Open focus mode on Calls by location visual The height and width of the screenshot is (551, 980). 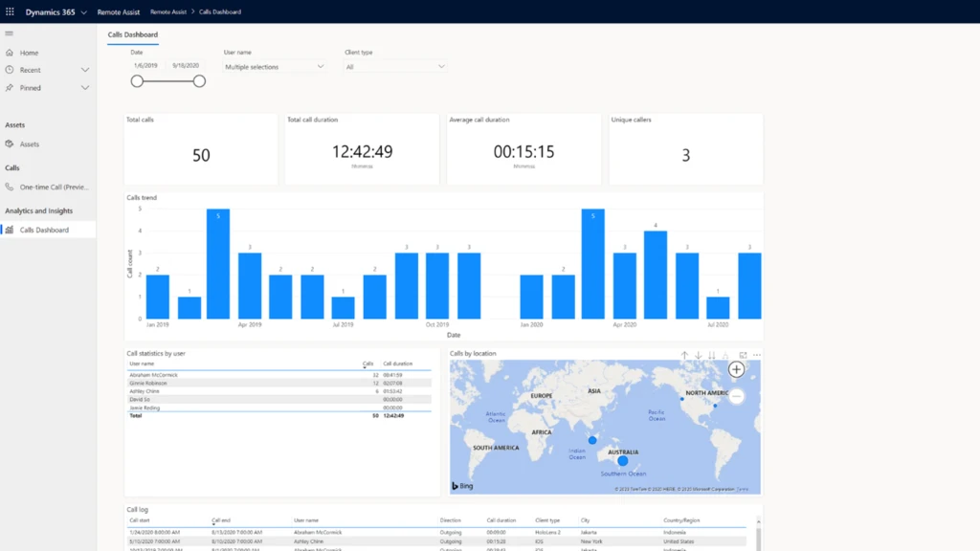pyautogui.click(x=744, y=355)
